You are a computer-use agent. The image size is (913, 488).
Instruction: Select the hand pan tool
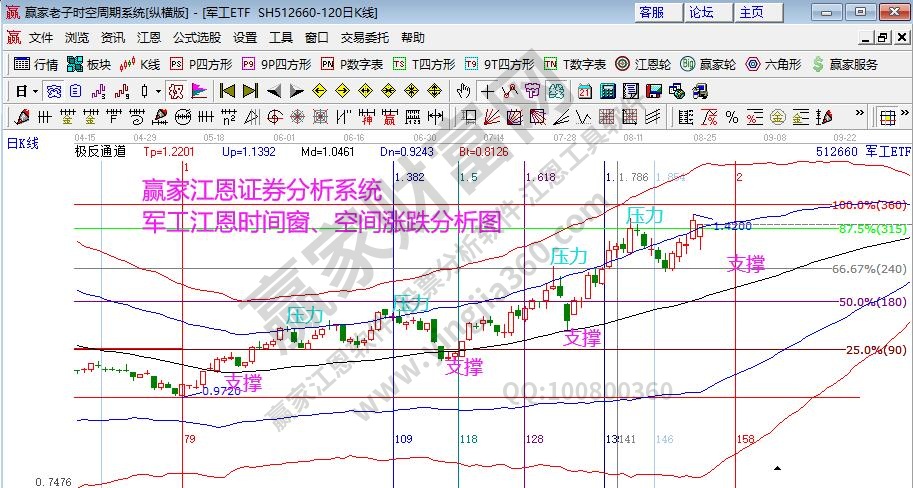click(463, 91)
